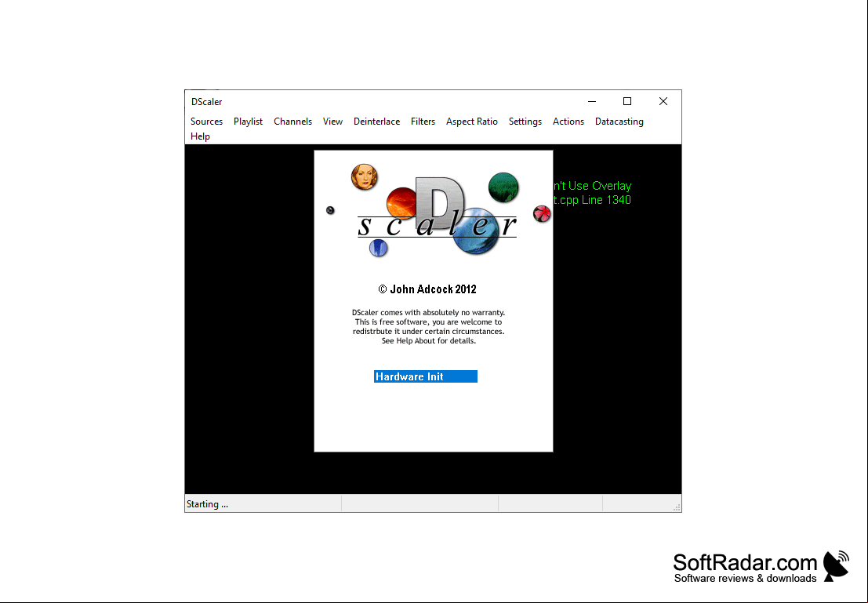Open the Deinterlace menu

click(x=376, y=122)
